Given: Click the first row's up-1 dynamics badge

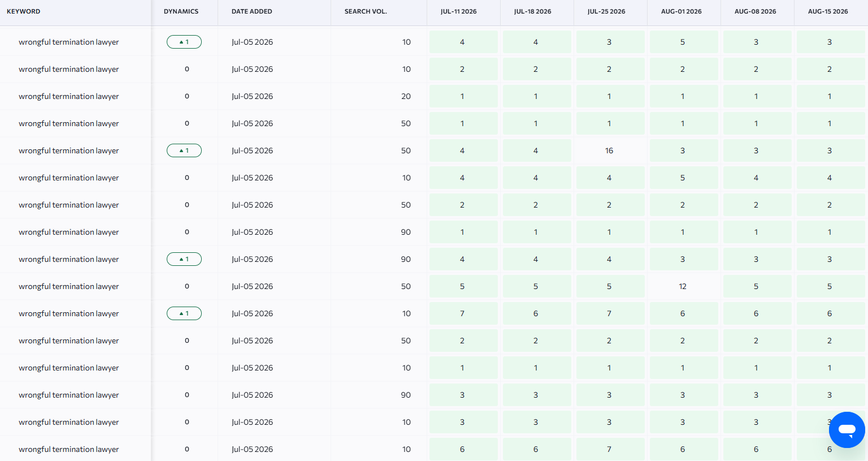Looking at the screenshot, I should coord(184,42).
